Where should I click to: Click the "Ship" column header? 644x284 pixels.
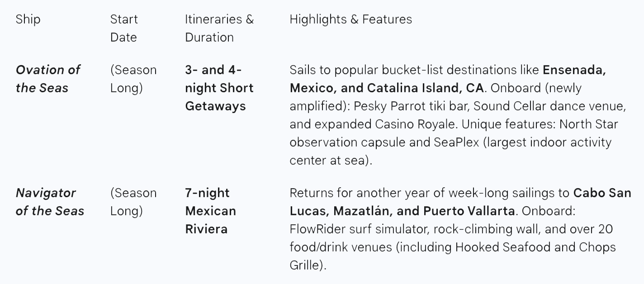point(28,19)
